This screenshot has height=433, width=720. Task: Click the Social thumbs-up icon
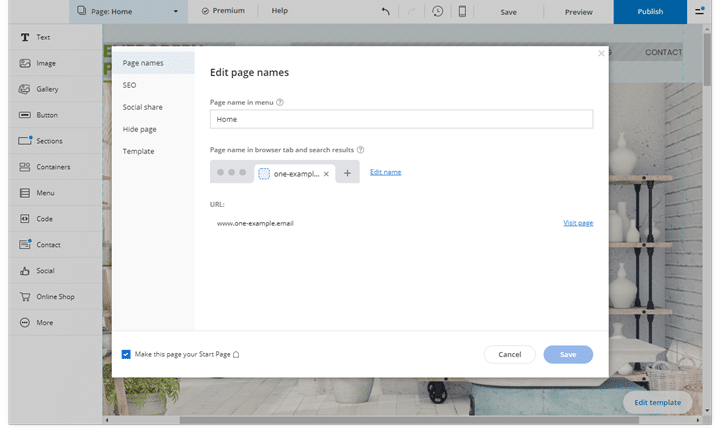click(25, 271)
